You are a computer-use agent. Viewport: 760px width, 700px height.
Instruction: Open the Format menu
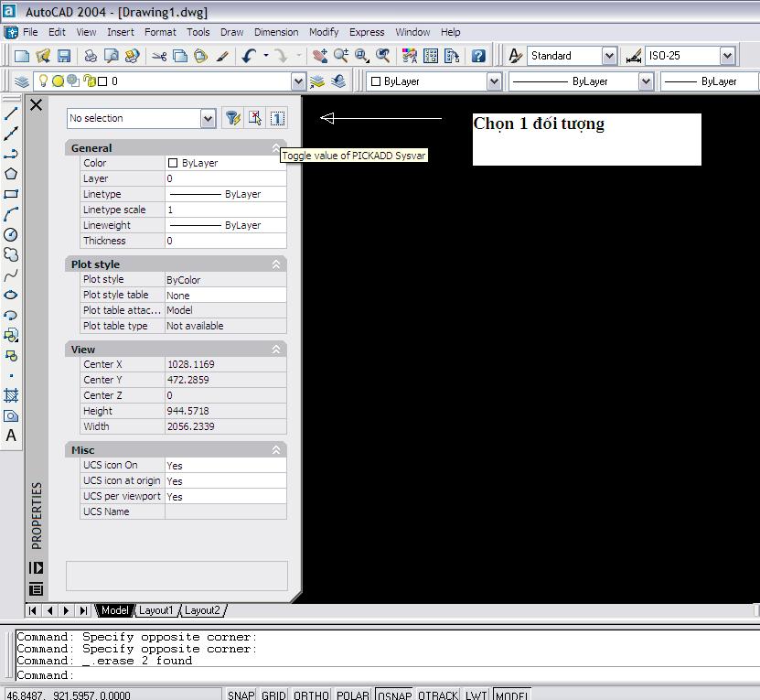[x=160, y=32]
